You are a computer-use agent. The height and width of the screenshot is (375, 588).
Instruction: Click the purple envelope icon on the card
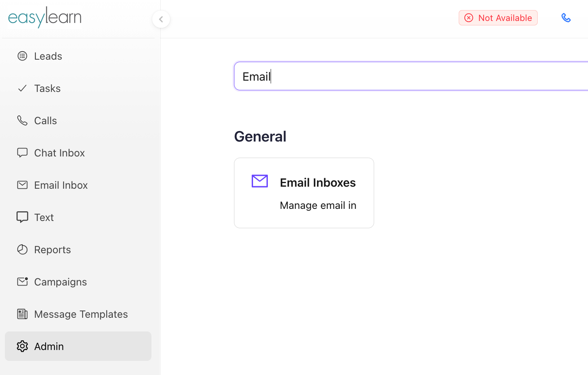(x=260, y=181)
